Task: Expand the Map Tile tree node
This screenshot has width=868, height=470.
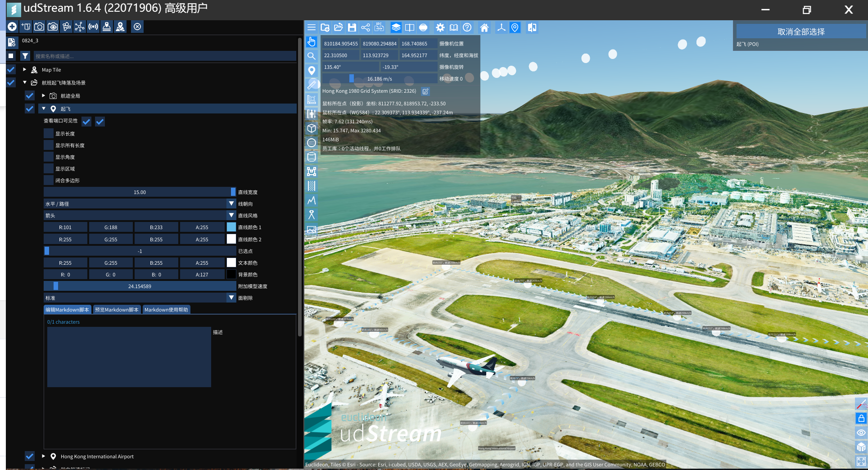Action: (24, 70)
